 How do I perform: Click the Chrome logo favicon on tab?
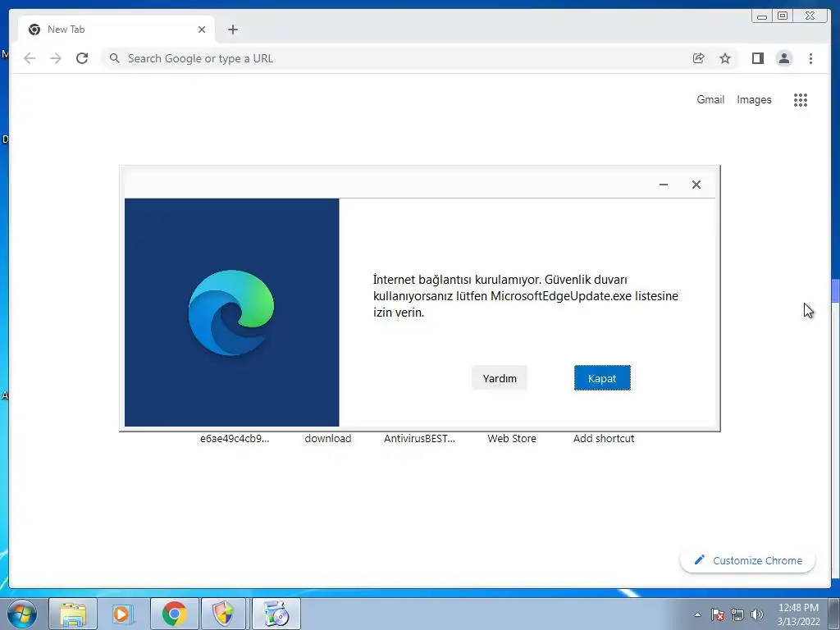click(x=34, y=30)
